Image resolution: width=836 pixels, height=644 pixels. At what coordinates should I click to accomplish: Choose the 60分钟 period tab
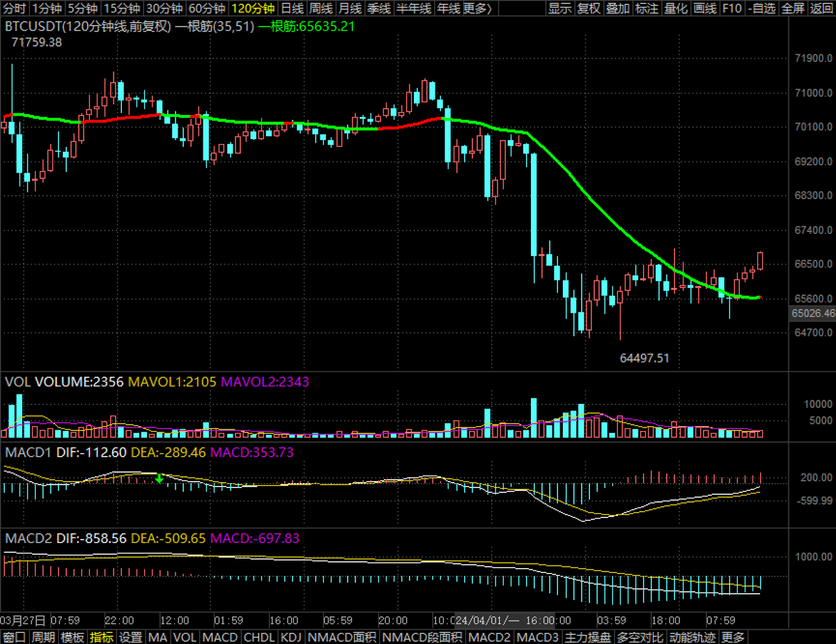click(x=208, y=8)
